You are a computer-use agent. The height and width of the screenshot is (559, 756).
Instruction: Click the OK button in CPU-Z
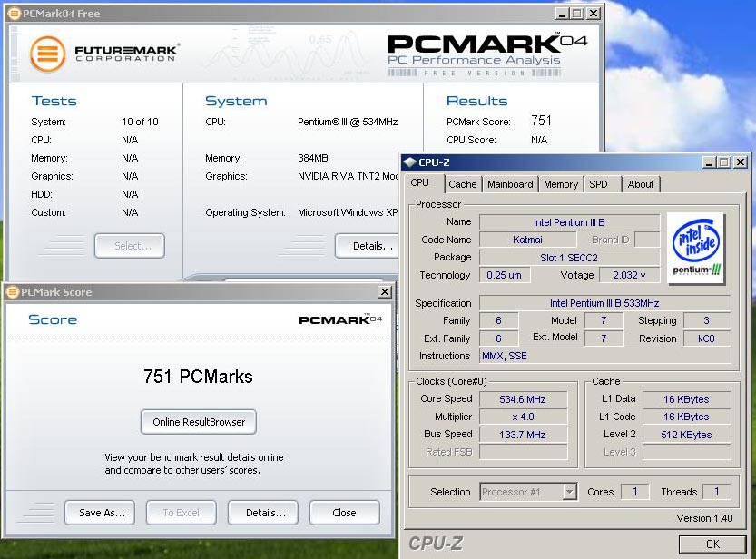[x=712, y=544]
